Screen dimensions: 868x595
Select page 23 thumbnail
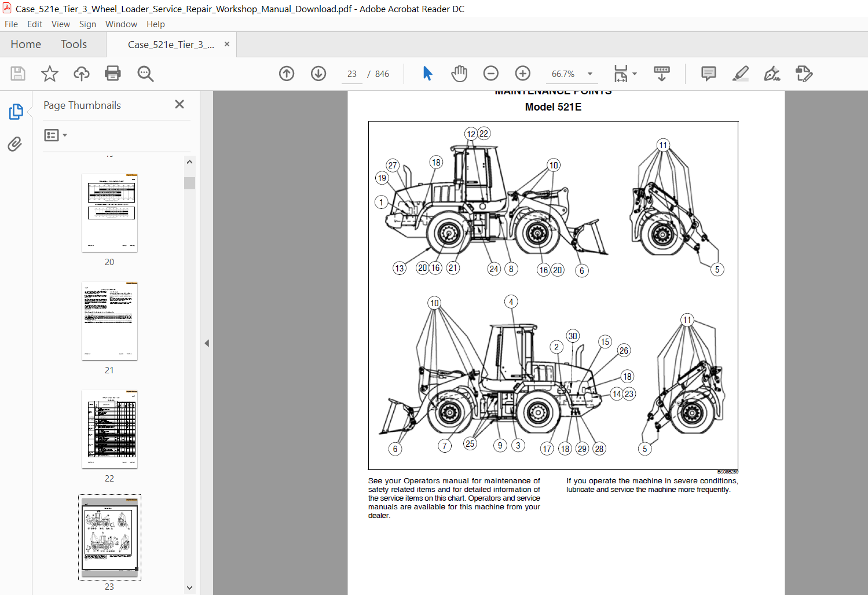coord(109,537)
